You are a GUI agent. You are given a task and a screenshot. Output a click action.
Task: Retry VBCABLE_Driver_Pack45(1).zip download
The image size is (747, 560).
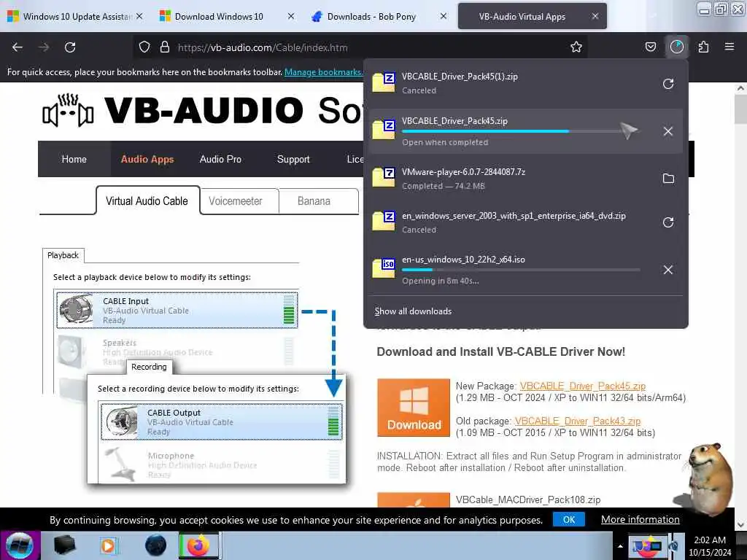click(668, 84)
